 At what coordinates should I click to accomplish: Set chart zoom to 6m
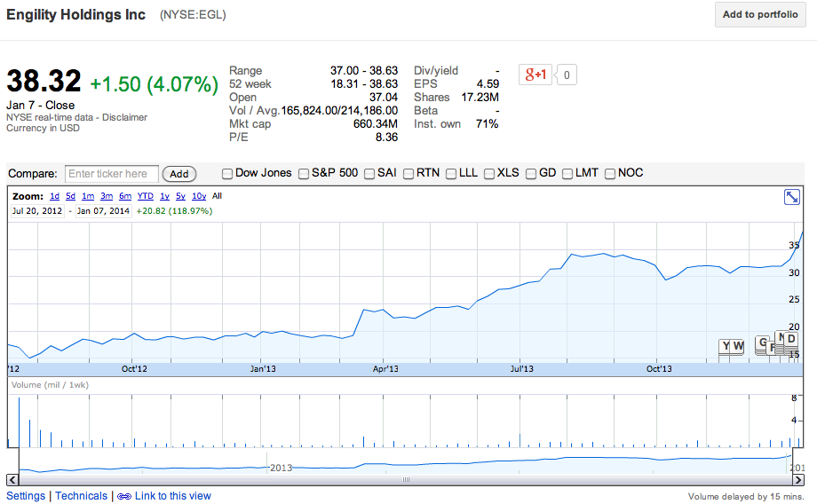pyautogui.click(x=125, y=196)
